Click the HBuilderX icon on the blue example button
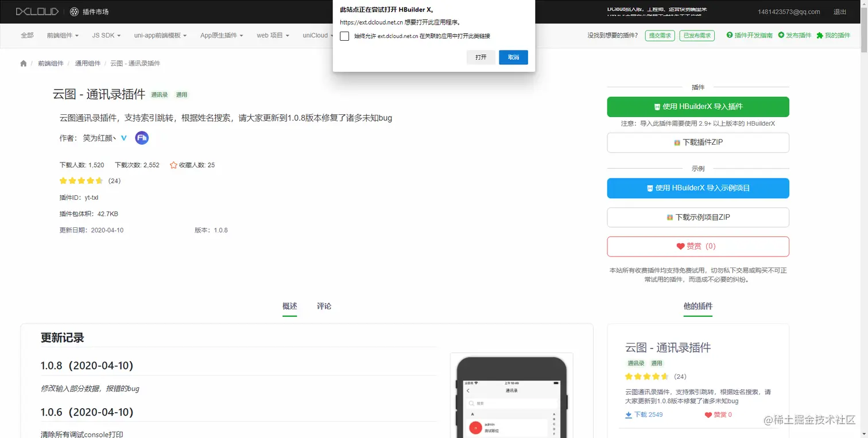 pos(650,188)
